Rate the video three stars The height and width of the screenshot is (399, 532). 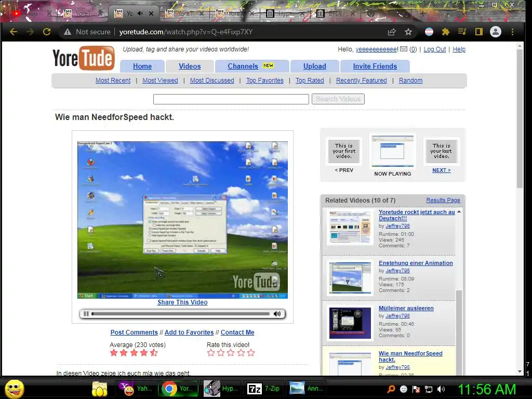(231, 353)
